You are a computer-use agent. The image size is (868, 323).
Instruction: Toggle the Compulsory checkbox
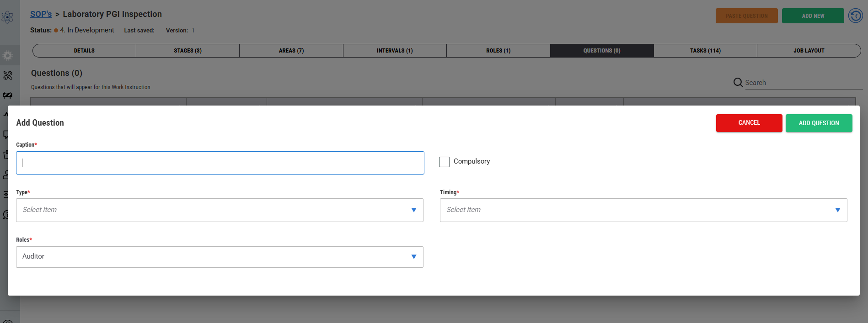(x=444, y=162)
